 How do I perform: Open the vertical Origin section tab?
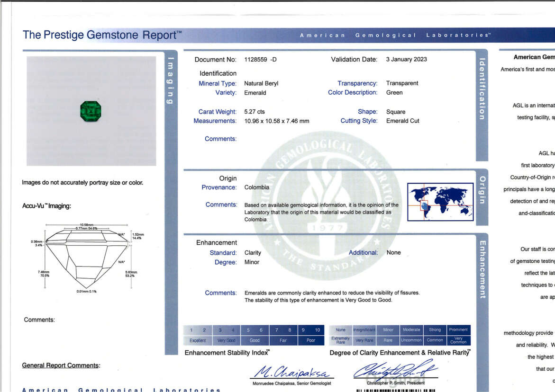click(482, 190)
